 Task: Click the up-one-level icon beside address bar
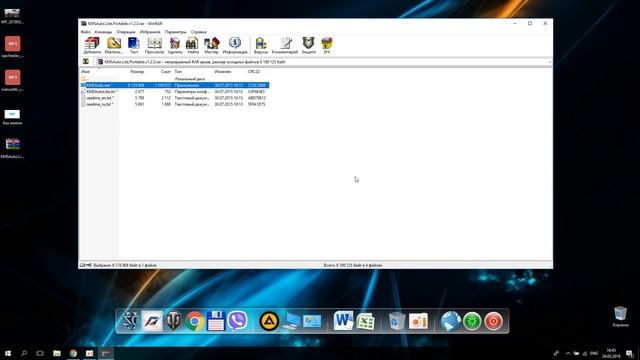coord(86,62)
